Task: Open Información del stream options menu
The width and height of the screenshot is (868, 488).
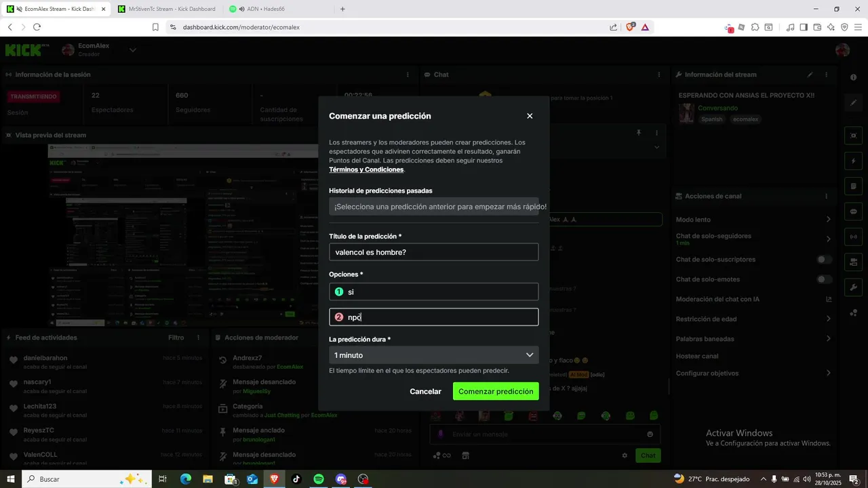Action: [826, 75]
